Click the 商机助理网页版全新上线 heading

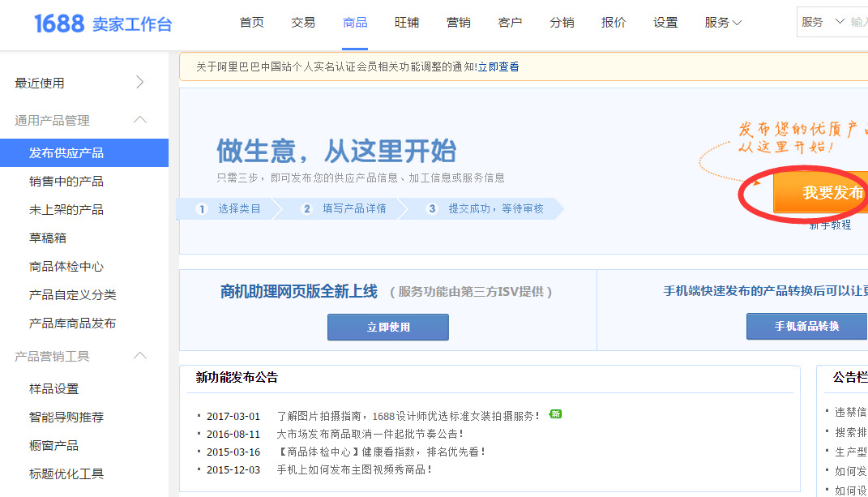[x=299, y=291]
